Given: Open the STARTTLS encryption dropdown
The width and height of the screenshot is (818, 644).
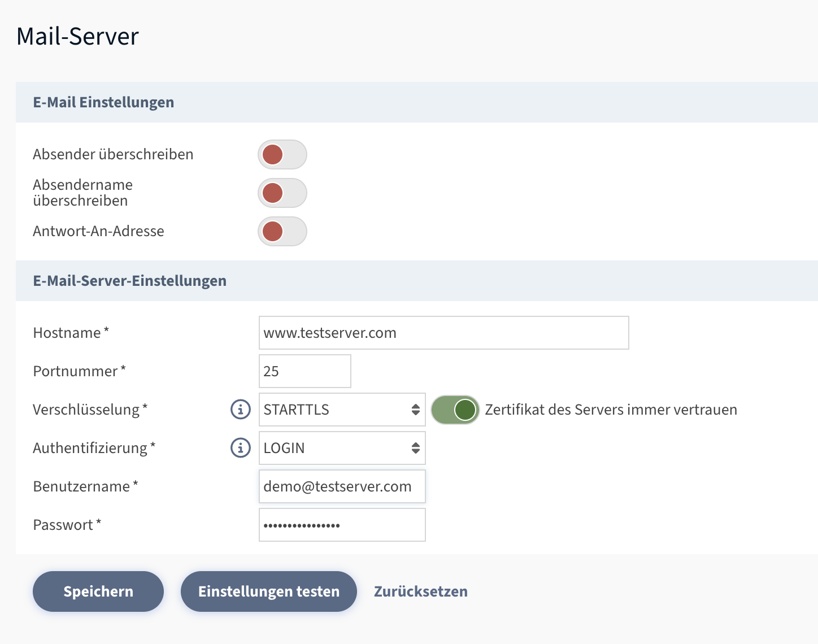Looking at the screenshot, I should tap(342, 410).
